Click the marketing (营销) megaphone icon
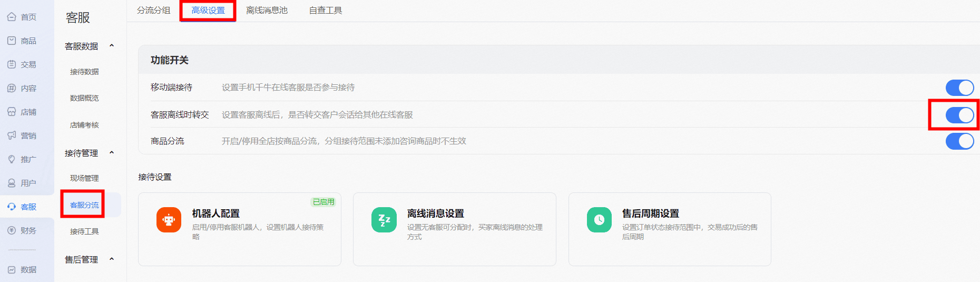 [x=12, y=135]
